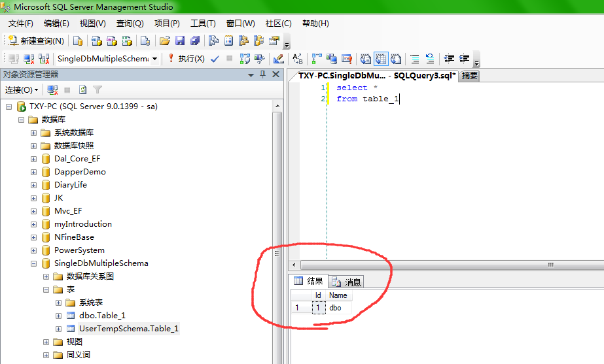Click Specify Values for Template Parameters icon
604x364 pixels.
pos(297,59)
